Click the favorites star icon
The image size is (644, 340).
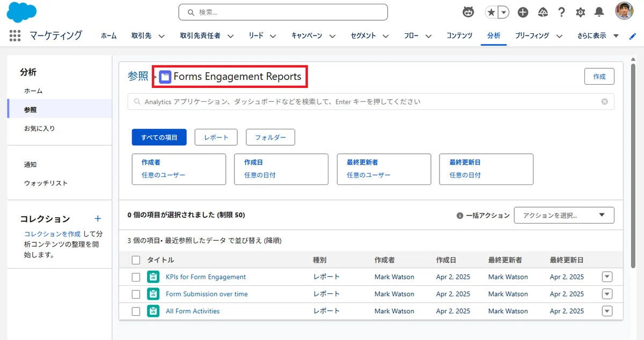tap(491, 12)
